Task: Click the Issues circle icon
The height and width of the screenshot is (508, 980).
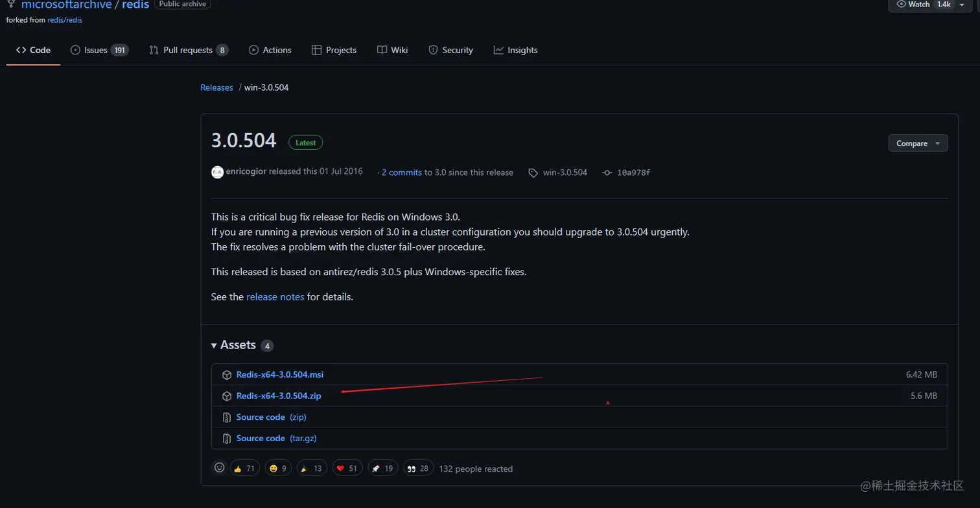Action: [75, 50]
